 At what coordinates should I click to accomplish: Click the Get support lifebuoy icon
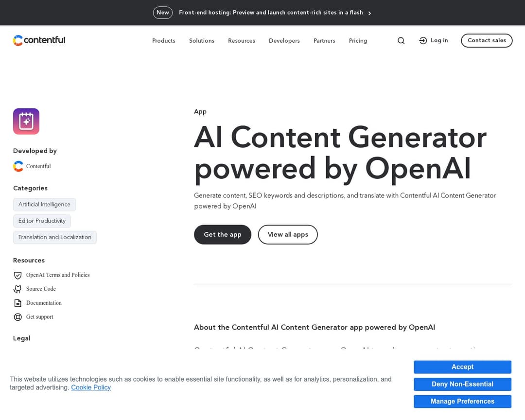pos(17,317)
